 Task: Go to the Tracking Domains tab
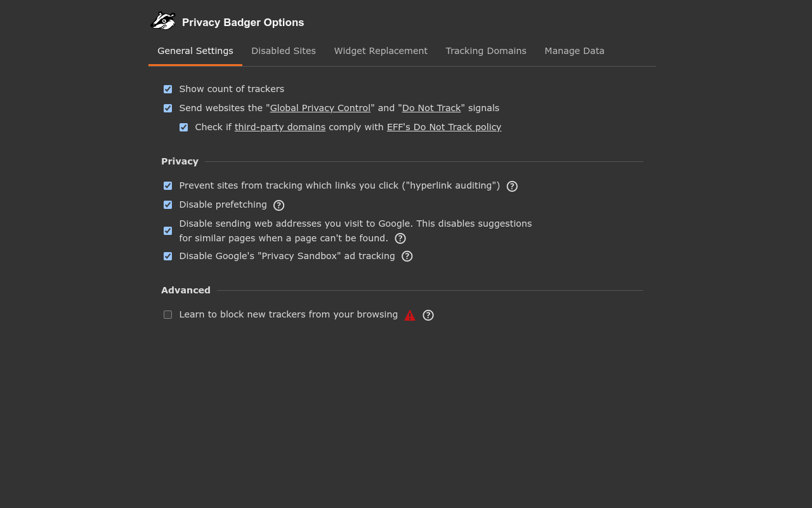[x=485, y=51]
